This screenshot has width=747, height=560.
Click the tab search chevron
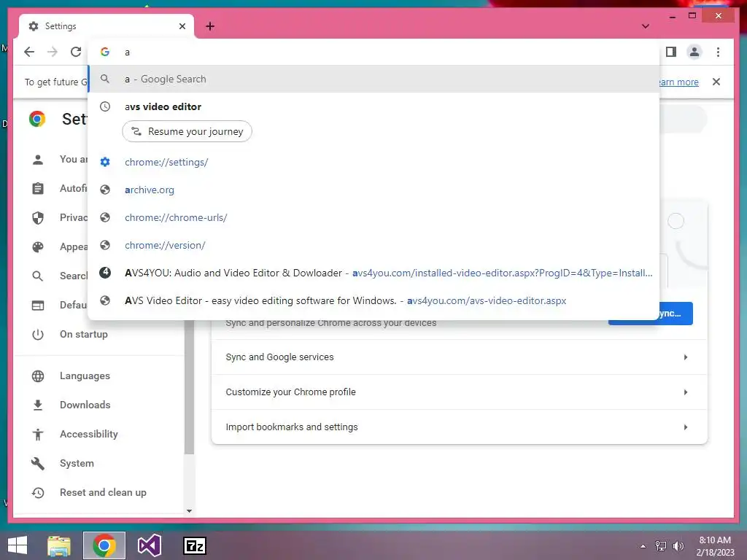coord(646,26)
